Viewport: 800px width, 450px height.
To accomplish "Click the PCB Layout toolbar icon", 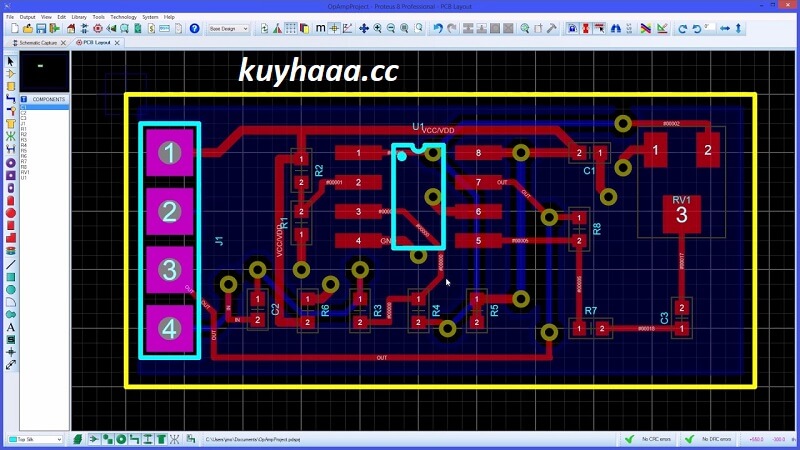I will pos(97,29).
